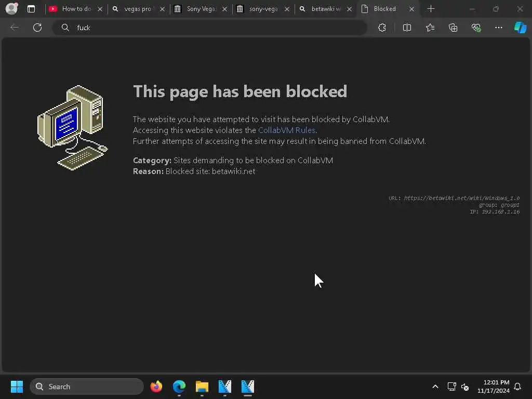Switch to the "betawiki w" search tab
The height and width of the screenshot is (399, 532).
point(325,9)
